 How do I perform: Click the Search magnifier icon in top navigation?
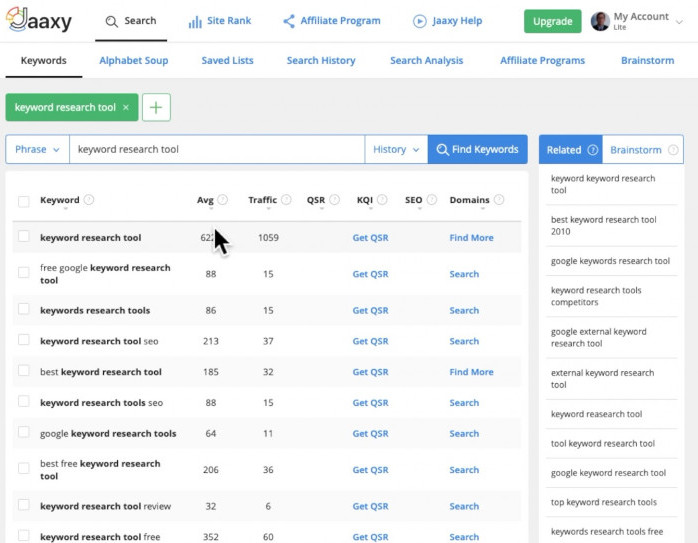(x=111, y=21)
